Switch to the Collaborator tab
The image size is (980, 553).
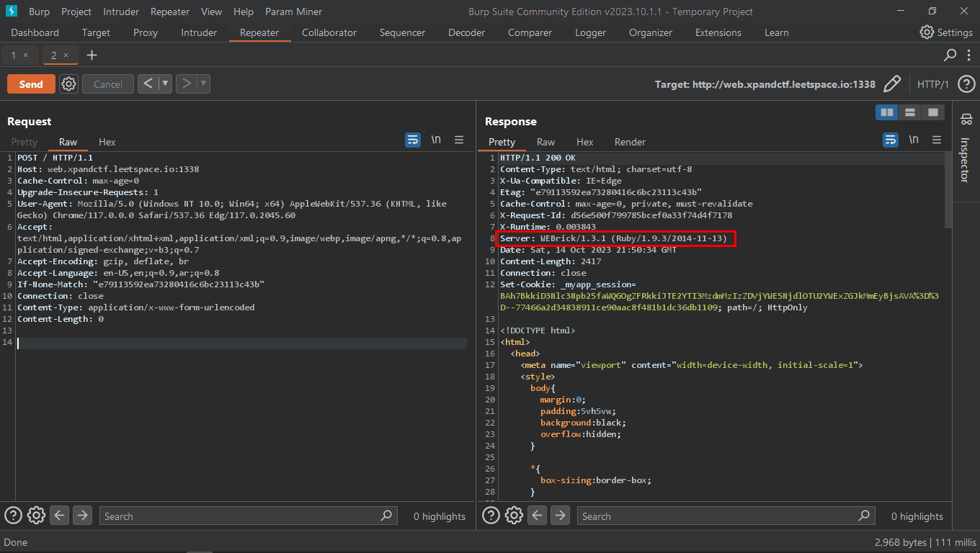329,32
